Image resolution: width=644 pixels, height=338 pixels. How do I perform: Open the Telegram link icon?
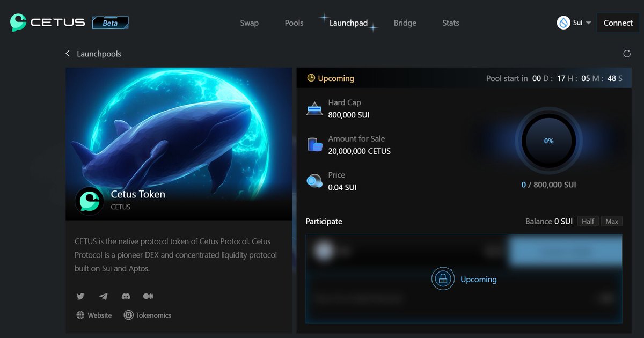tap(104, 296)
